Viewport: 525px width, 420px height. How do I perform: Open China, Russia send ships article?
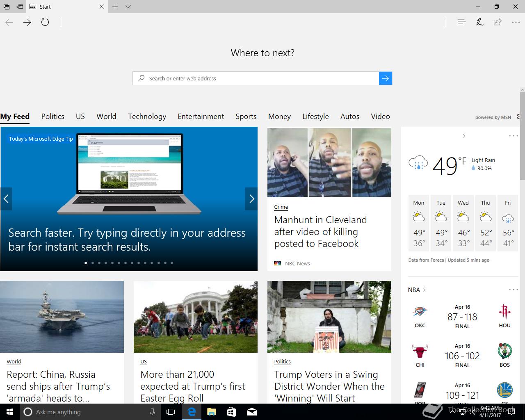pyautogui.click(x=58, y=386)
